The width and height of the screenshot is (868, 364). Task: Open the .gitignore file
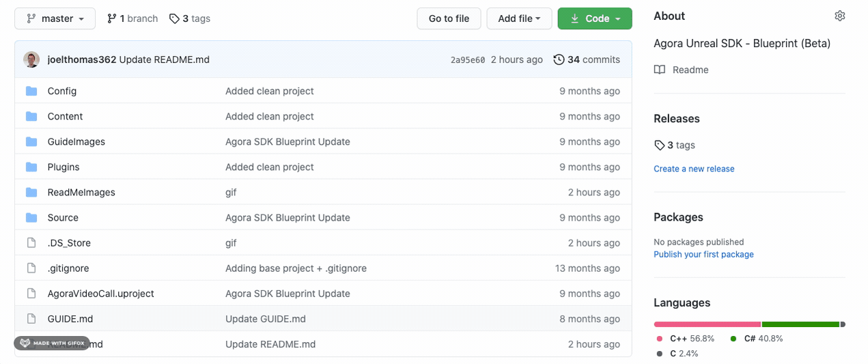point(68,268)
